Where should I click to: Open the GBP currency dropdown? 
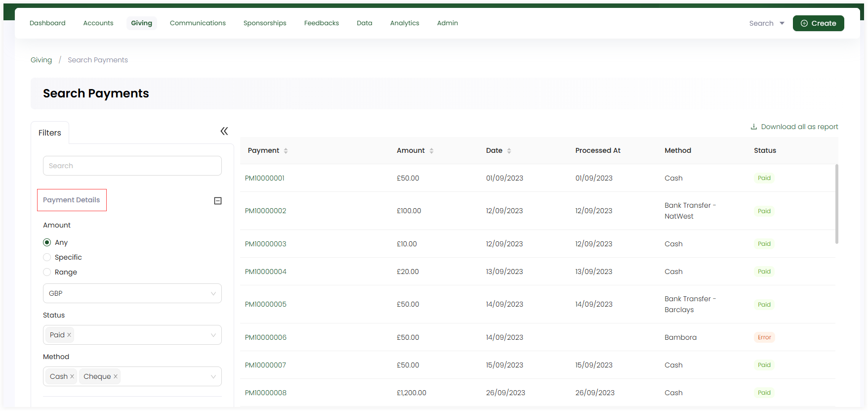tap(132, 293)
